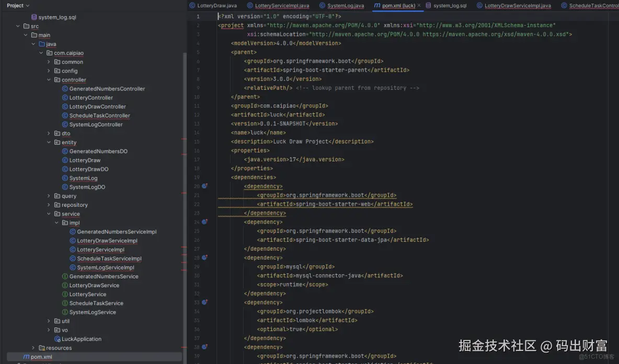Collapse the controller package
Image resolution: width=619 pixels, height=364 pixels.
(x=49, y=80)
